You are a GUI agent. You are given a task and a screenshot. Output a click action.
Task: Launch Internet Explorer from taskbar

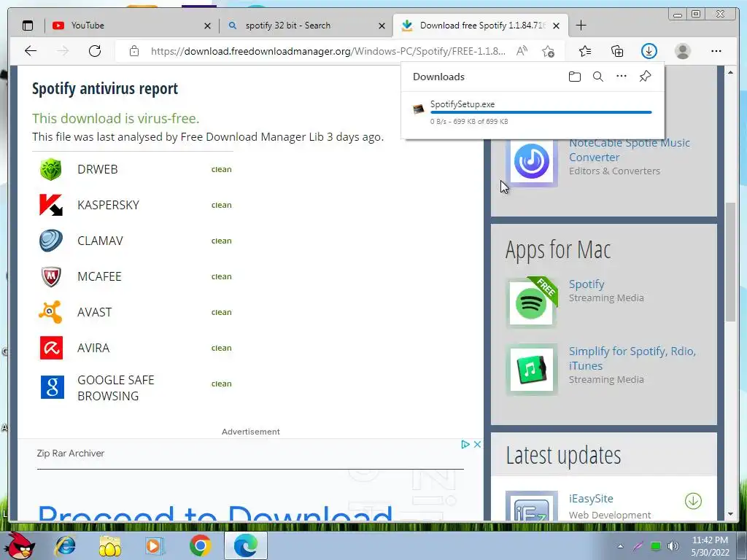click(x=65, y=545)
